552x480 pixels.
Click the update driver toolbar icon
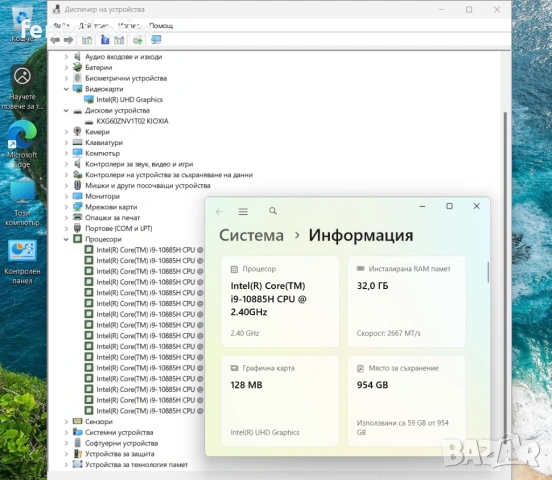pos(138,40)
